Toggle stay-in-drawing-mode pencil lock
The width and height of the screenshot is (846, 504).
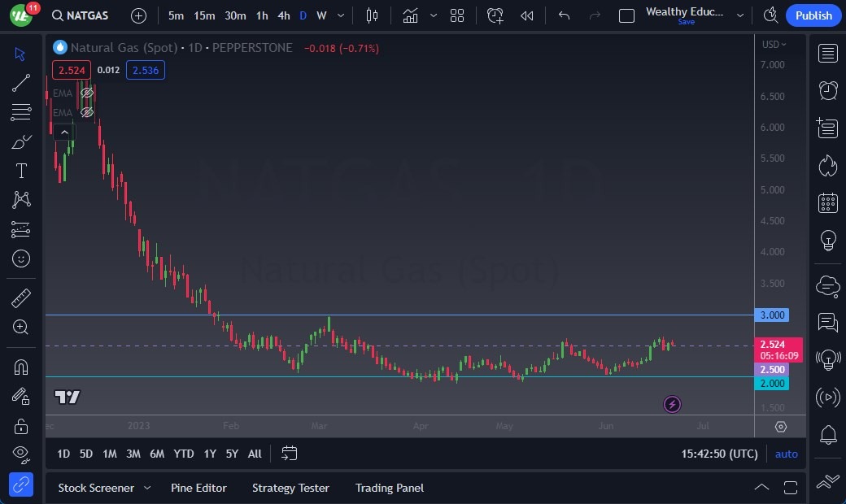20,397
